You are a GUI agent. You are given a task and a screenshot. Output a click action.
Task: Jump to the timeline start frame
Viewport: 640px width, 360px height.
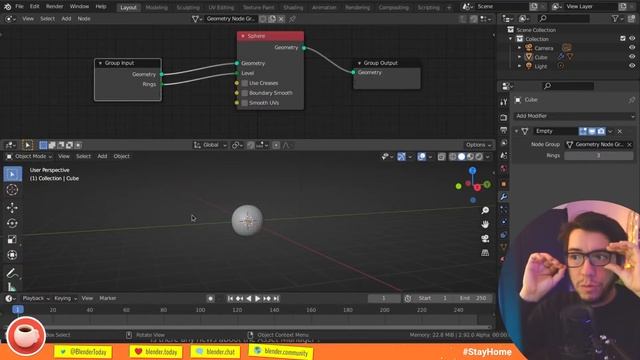(x=231, y=299)
